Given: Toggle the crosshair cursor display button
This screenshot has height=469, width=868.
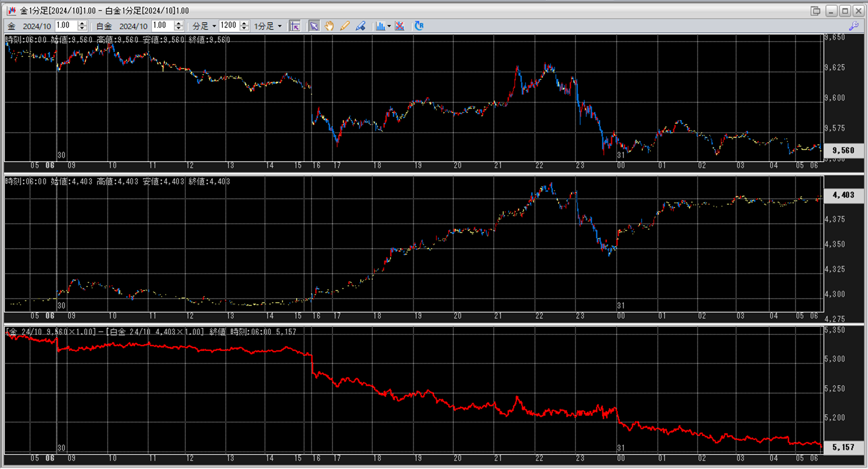Looking at the screenshot, I should click(295, 26).
